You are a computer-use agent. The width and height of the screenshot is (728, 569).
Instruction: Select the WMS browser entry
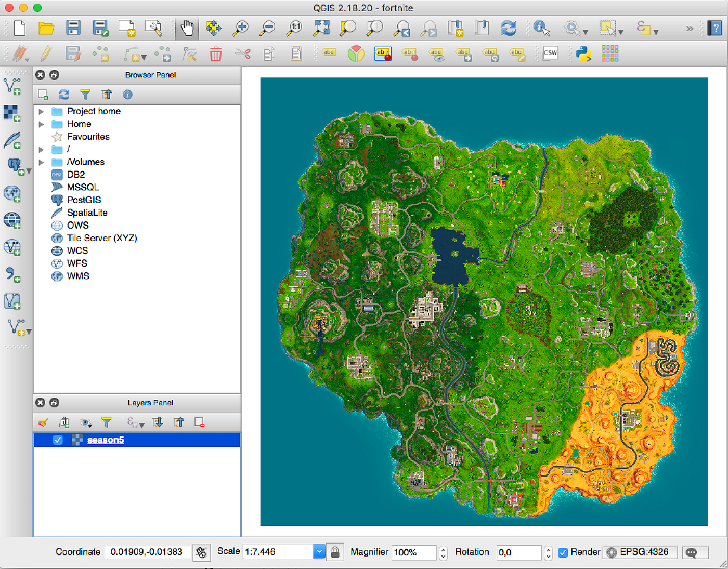(78, 276)
